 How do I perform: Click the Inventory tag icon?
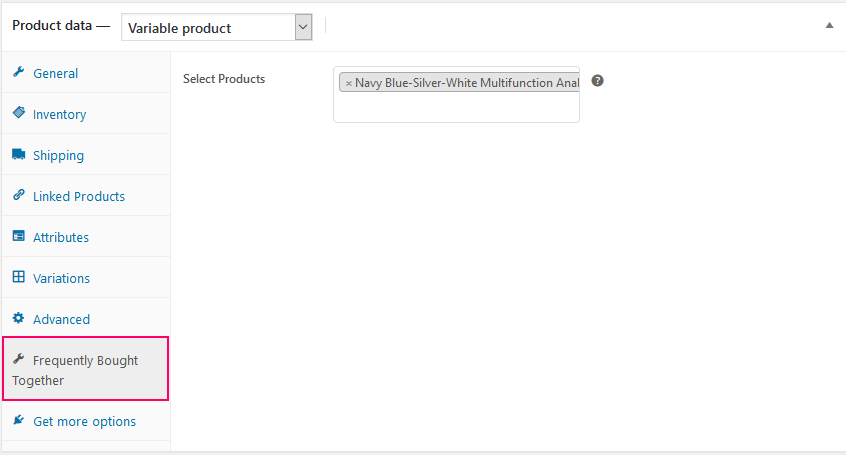[18, 114]
